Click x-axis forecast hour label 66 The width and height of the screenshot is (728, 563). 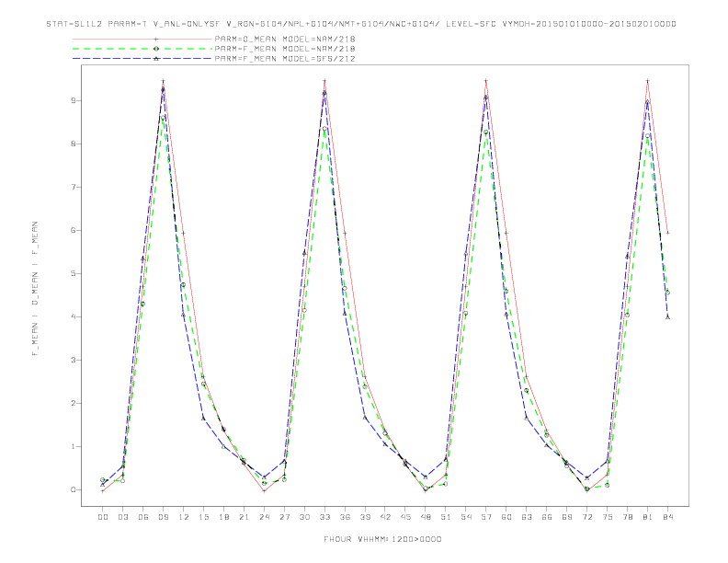pyautogui.click(x=547, y=517)
